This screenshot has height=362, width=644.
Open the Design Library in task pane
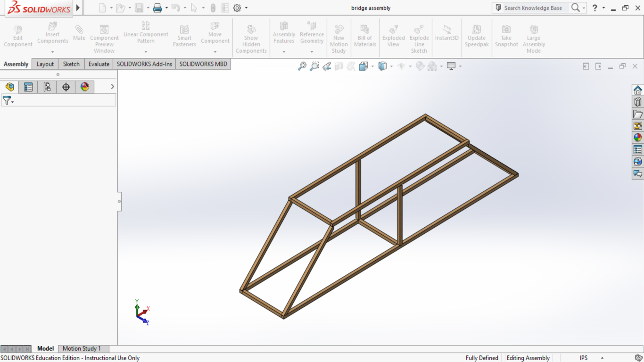[x=638, y=102]
